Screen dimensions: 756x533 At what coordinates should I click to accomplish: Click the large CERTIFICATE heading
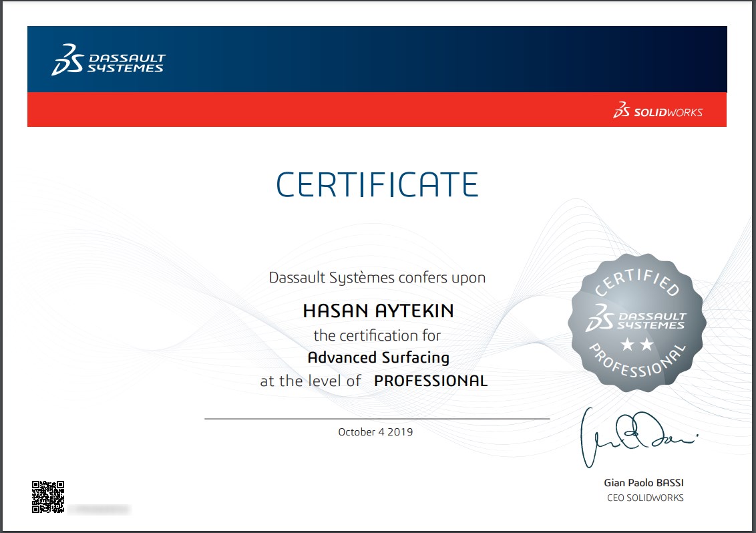[377, 184]
